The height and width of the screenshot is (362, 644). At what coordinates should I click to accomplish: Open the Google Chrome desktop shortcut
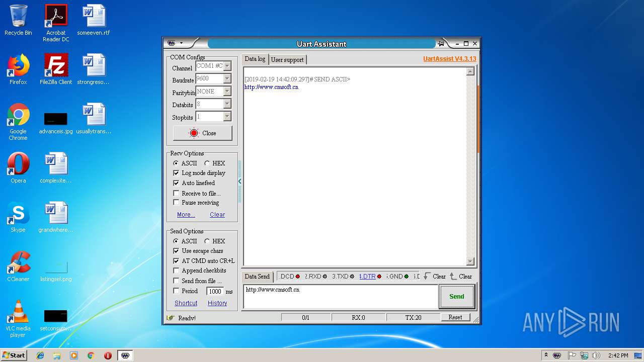[18, 122]
